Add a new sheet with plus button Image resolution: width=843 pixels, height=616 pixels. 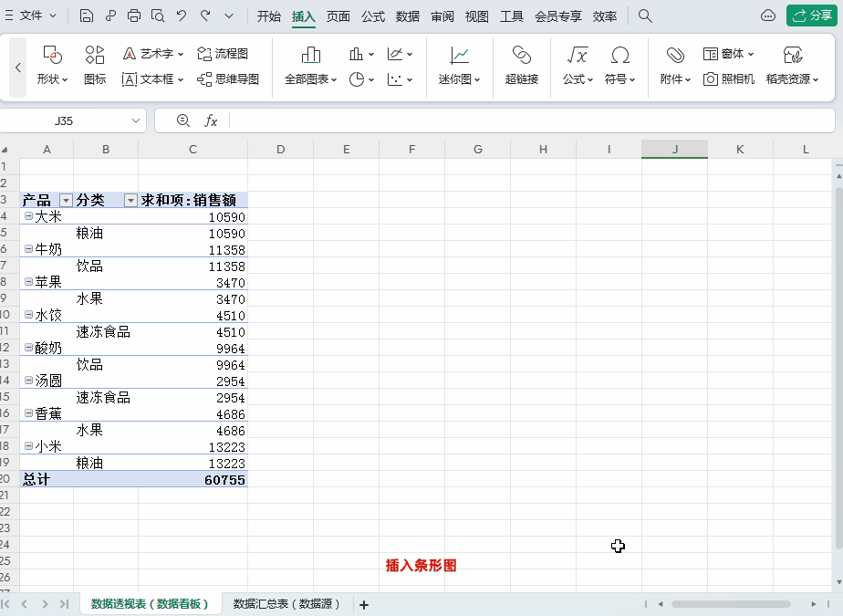364,605
